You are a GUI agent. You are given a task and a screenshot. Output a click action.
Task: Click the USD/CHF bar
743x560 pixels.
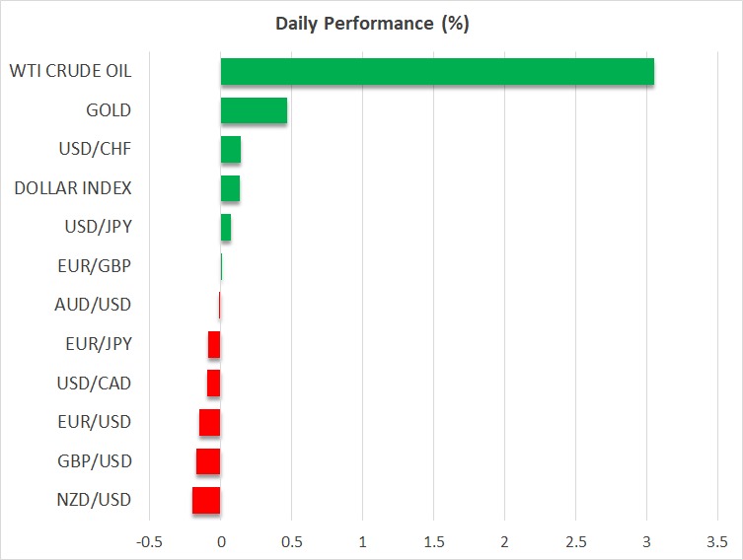click(231, 150)
